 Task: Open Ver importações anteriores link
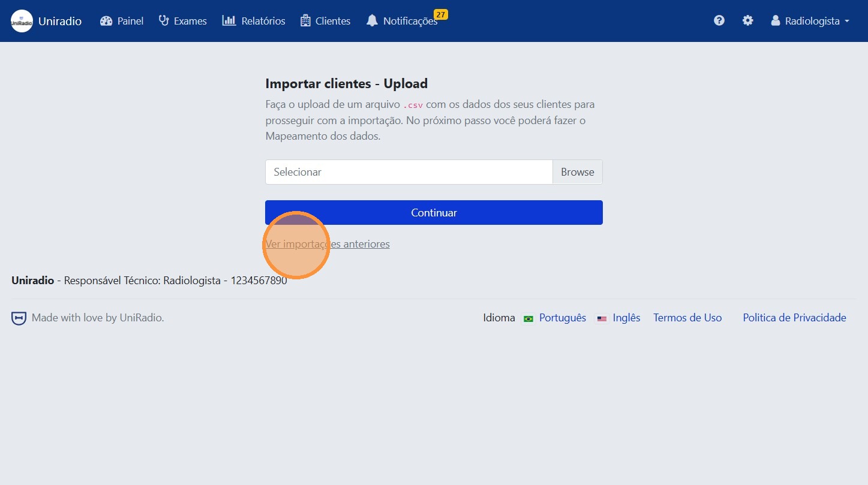(x=328, y=244)
